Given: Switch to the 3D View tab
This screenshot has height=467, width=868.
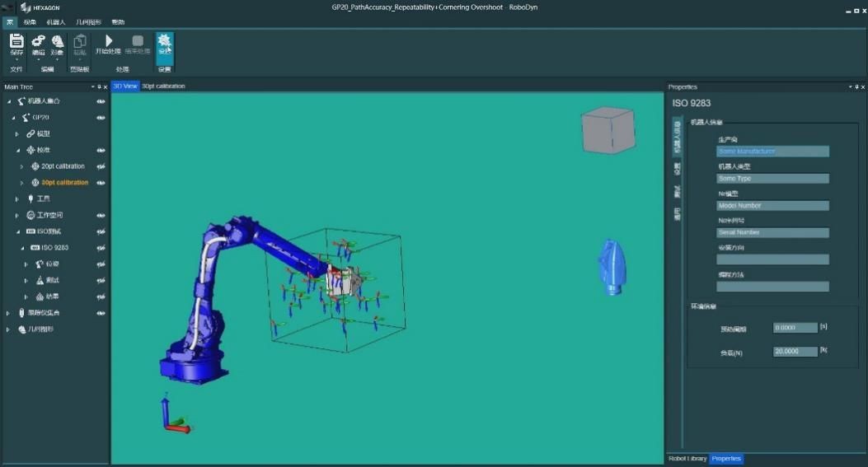Looking at the screenshot, I should pos(125,86).
